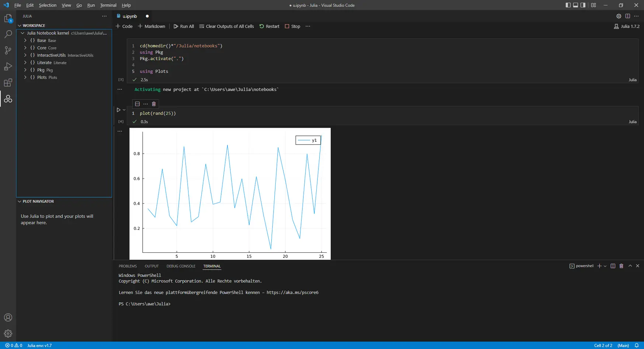Viewport: 644px width, 349px height.
Task: Open run options dropdown beside cell run button
Action: coord(124,110)
